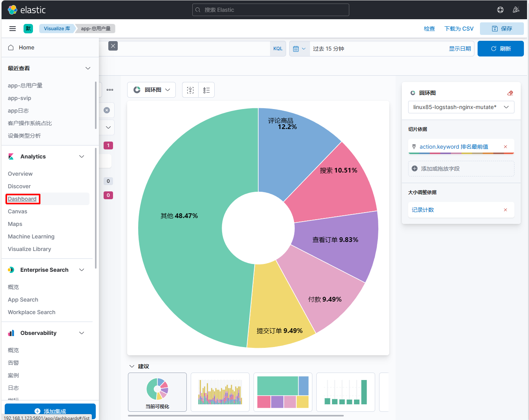Toggle the KQL query language switch

[278, 49]
